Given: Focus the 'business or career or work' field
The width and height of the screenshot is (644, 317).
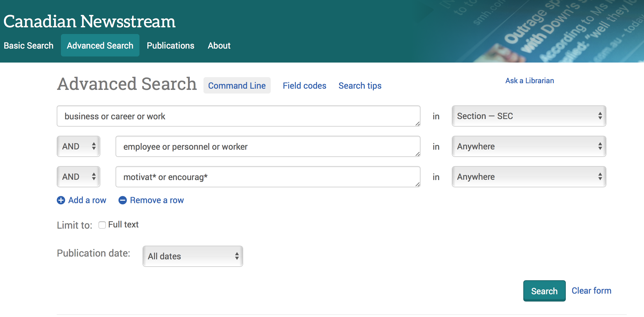Looking at the screenshot, I should tap(238, 116).
